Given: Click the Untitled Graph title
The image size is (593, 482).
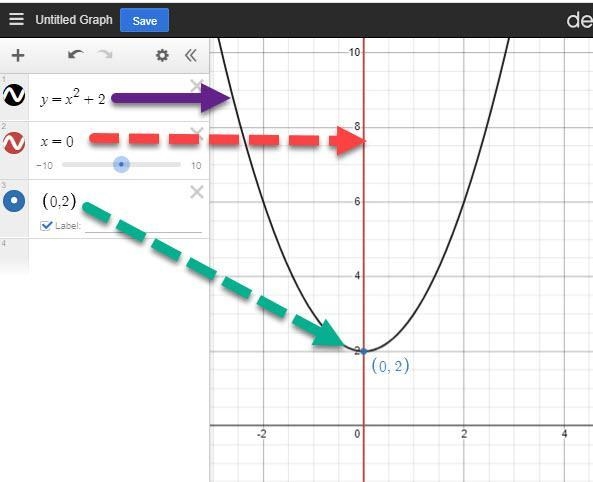Looking at the screenshot, I should coord(74,20).
